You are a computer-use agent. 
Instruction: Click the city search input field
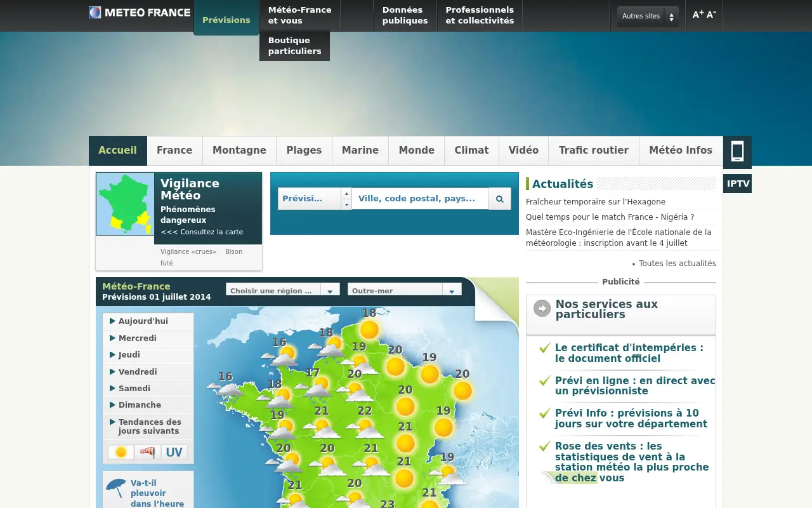420,199
